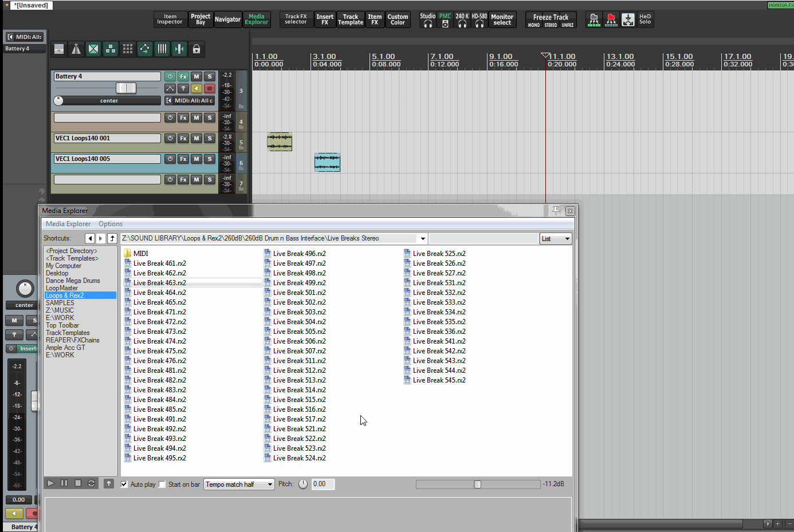Screen dimensions: 794x532
Task: Play preview in Media Explorer
Action: tap(51, 483)
